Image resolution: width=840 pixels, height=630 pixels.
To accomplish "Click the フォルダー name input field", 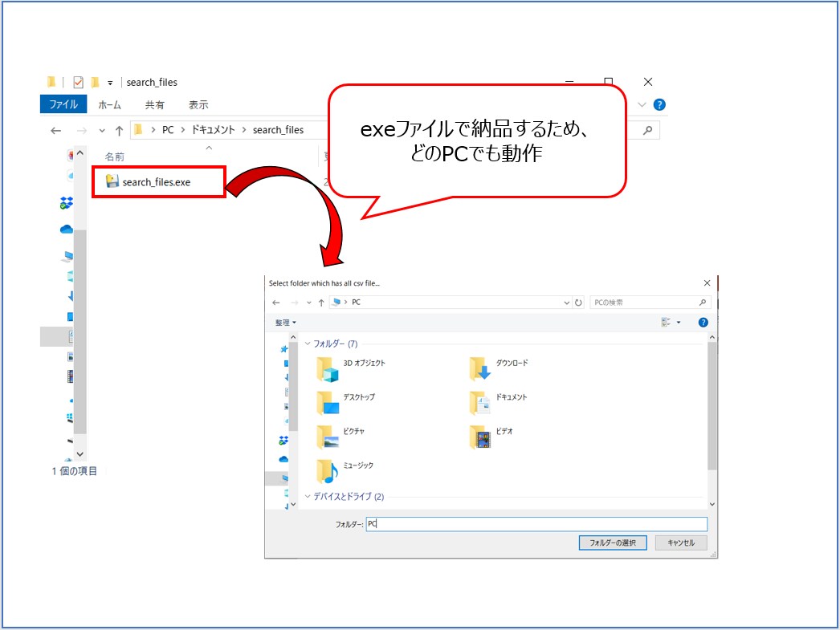I will (536, 524).
